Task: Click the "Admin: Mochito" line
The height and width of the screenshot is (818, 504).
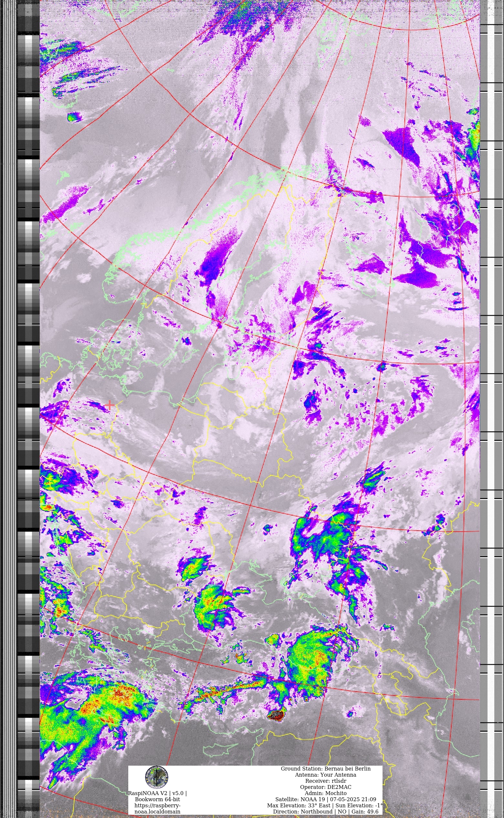Action: (x=326, y=793)
